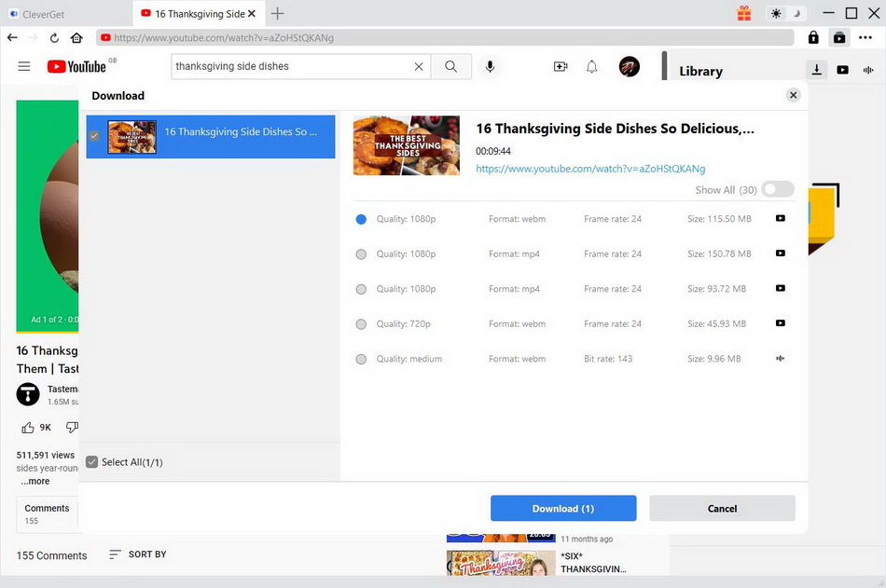This screenshot has height=588, width=886.
Task: Click Size: 115.50 MB text
Action: pyautogui.click(x=719, y=219)
